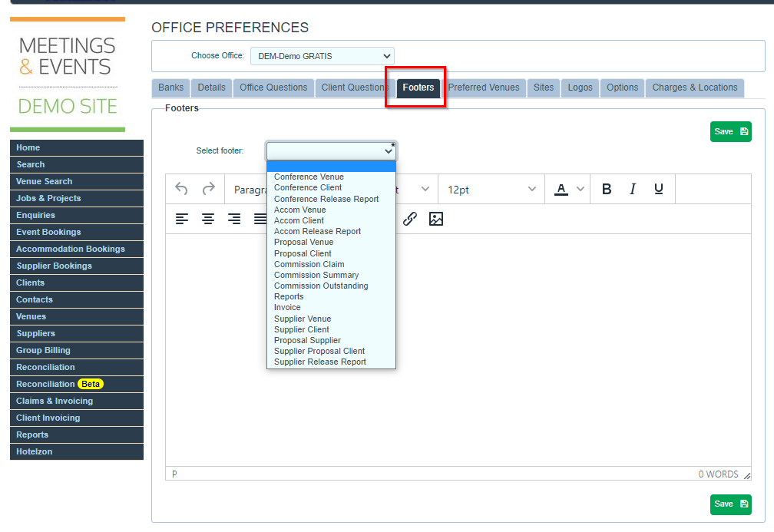Toggle bold formatting
774x532 pixels.
pos(607,189)
